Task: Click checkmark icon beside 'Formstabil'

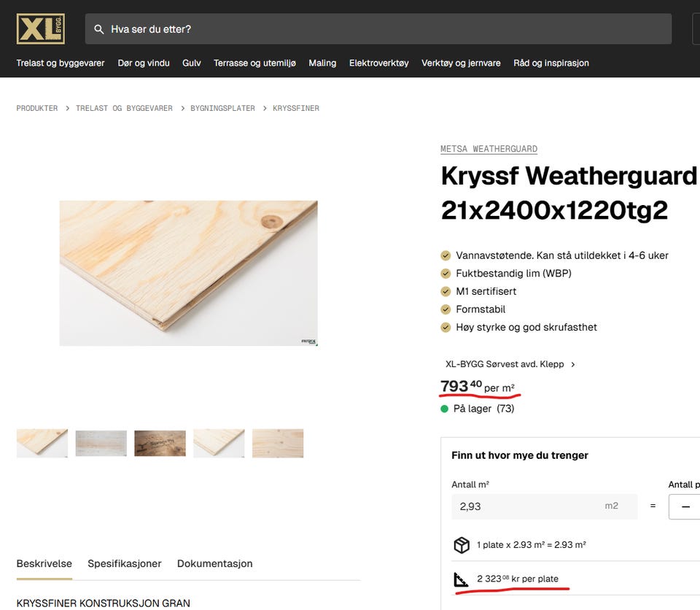Action: pos(446,309)
